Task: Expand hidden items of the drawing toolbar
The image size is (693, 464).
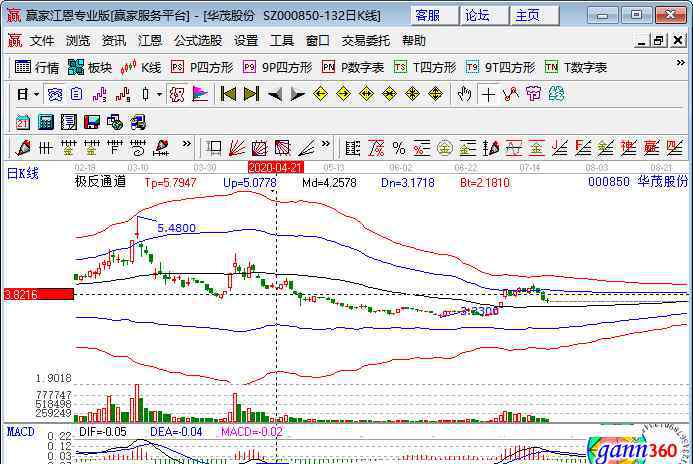Action: coord(187,144)
